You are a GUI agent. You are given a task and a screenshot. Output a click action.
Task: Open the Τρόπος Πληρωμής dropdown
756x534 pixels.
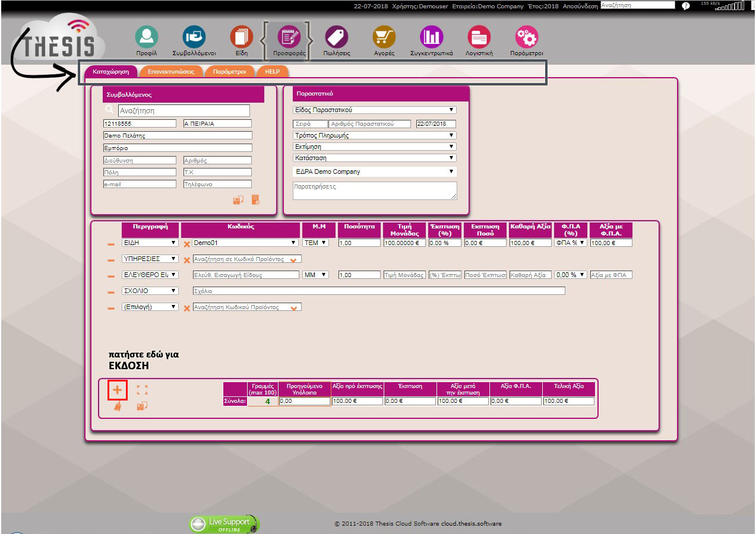tap(375, 135)
